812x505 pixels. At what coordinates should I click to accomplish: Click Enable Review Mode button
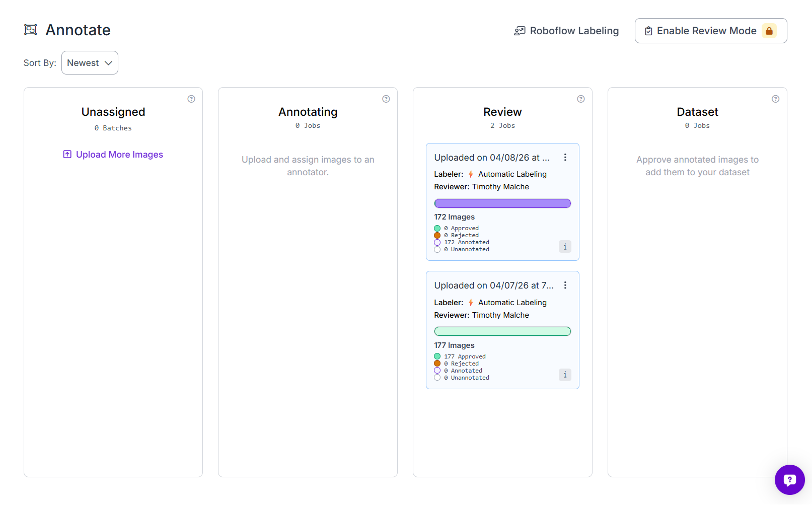(x=711, y=31)
